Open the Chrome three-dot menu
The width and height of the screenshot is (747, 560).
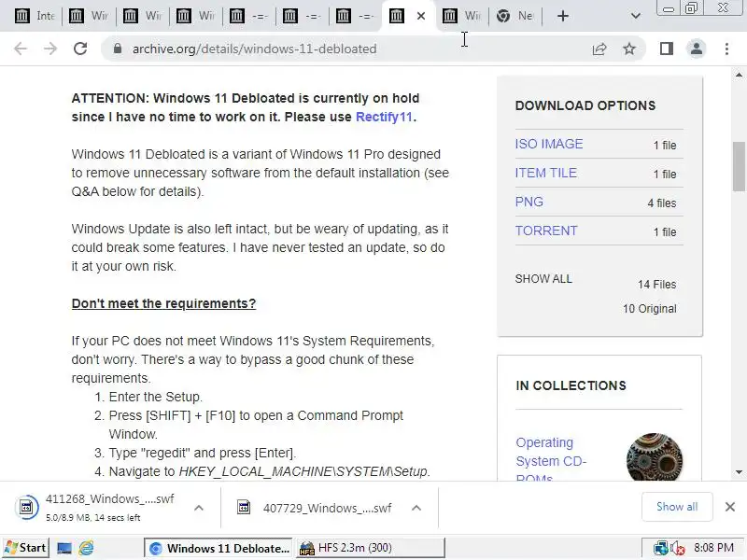click(726, 49)
